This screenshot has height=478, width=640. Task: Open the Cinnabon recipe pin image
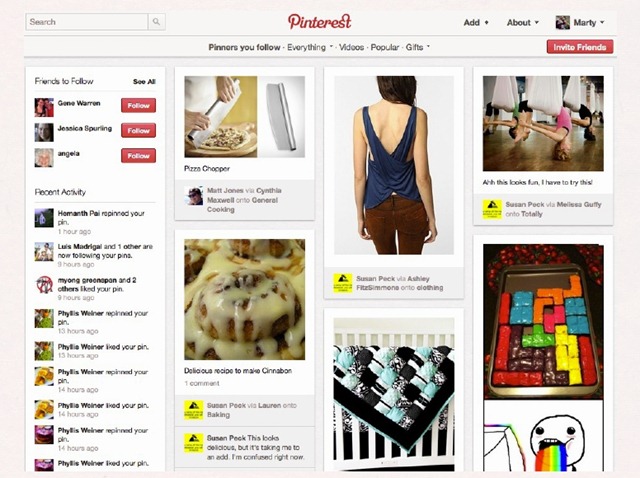(x=244, y=299)
